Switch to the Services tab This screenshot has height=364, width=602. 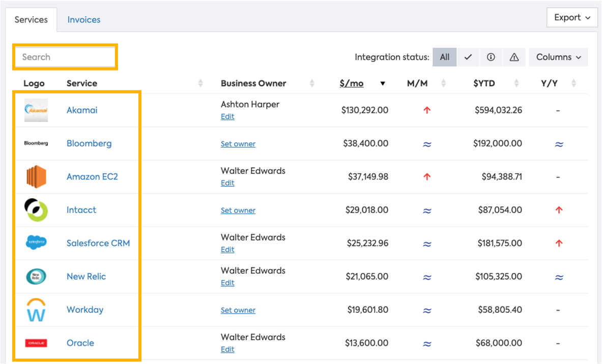31,19
